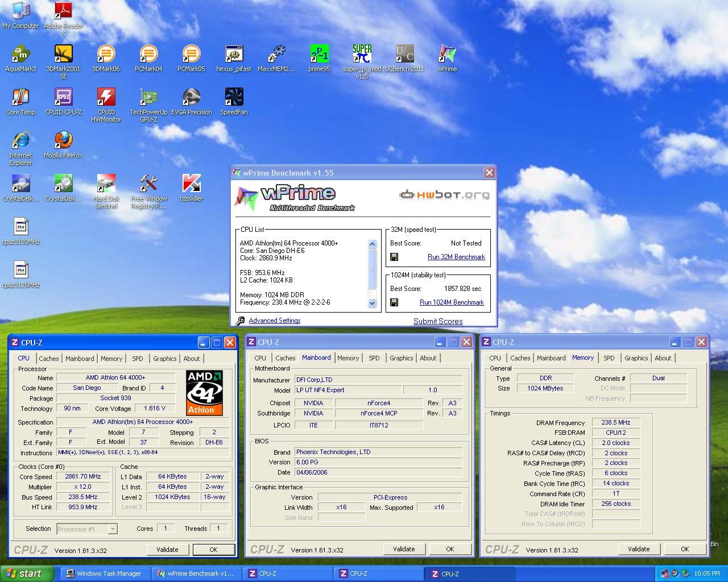Open the MaxxMEM2 desktop shortcut
Screen dimensions: 728x582
tap(276, 57)
